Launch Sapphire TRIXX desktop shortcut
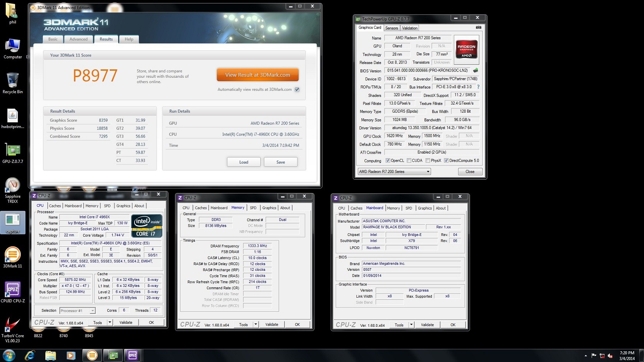Image resolution: width=644 pixels, height=362 pixels. tap(13, 190)
